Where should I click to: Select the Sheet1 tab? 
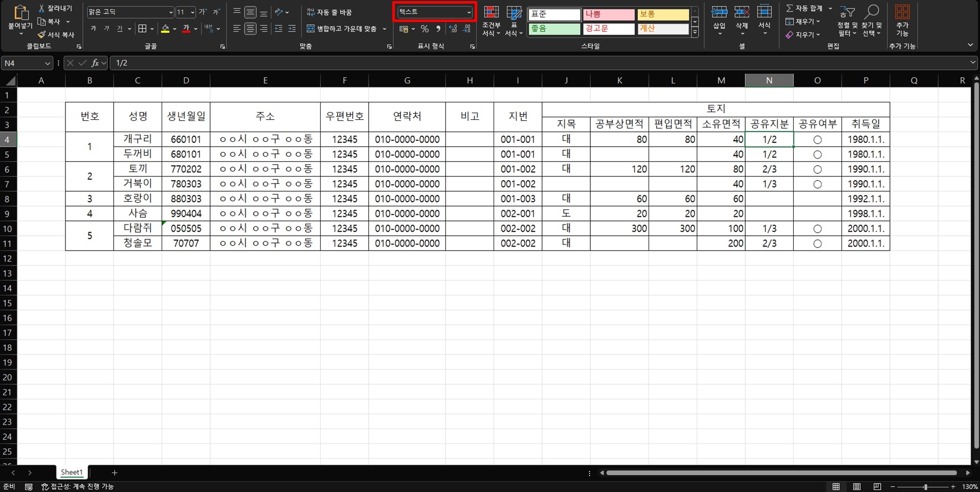click(72, 472)
